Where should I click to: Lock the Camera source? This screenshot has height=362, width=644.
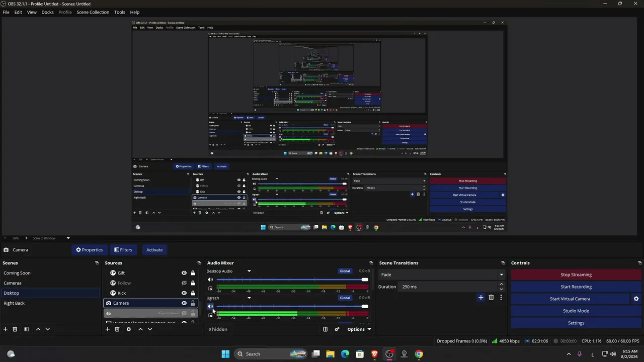[x=193, y=303]
